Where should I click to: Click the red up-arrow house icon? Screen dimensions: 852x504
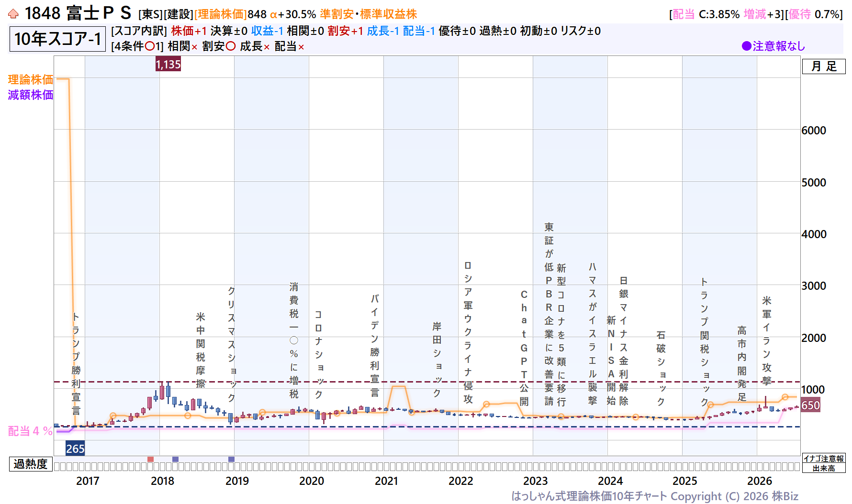coord(13,14)
